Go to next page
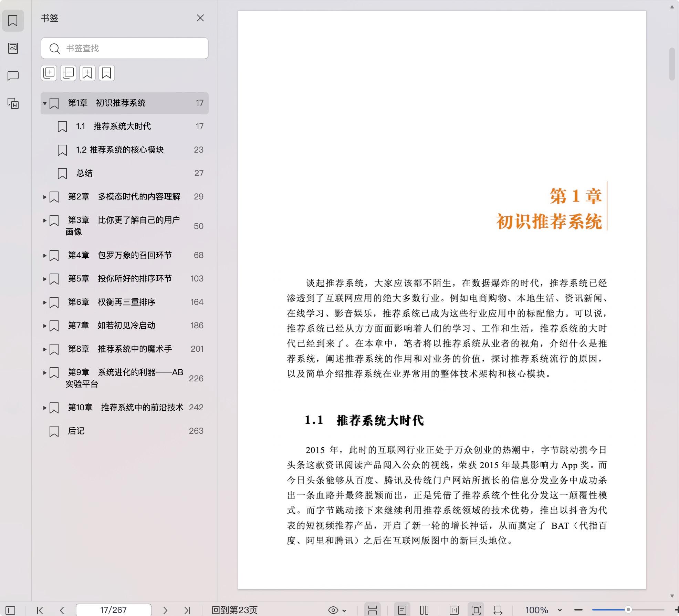Viewport: 679px width, 616px height. pos(165,610)
